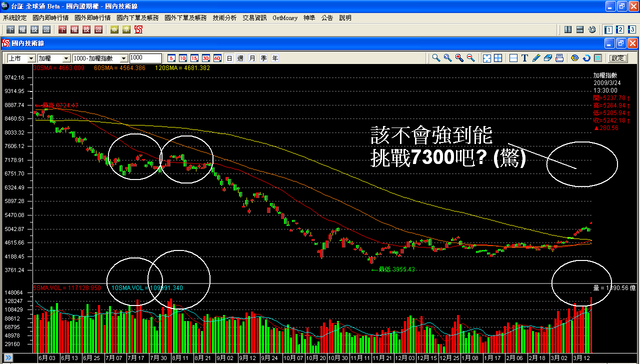Open the 交易資訊 menu

(x=255, y=18)
